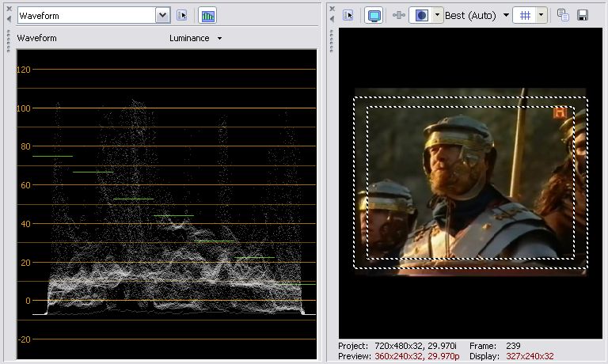608x364 pixels.
Task: Click the collapse arrow of the preview panel
Action: [332, 19]
